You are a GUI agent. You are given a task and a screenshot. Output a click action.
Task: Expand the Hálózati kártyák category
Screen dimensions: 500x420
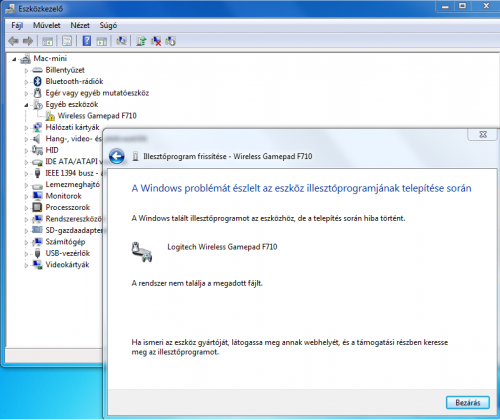click(x=26, y=128)
